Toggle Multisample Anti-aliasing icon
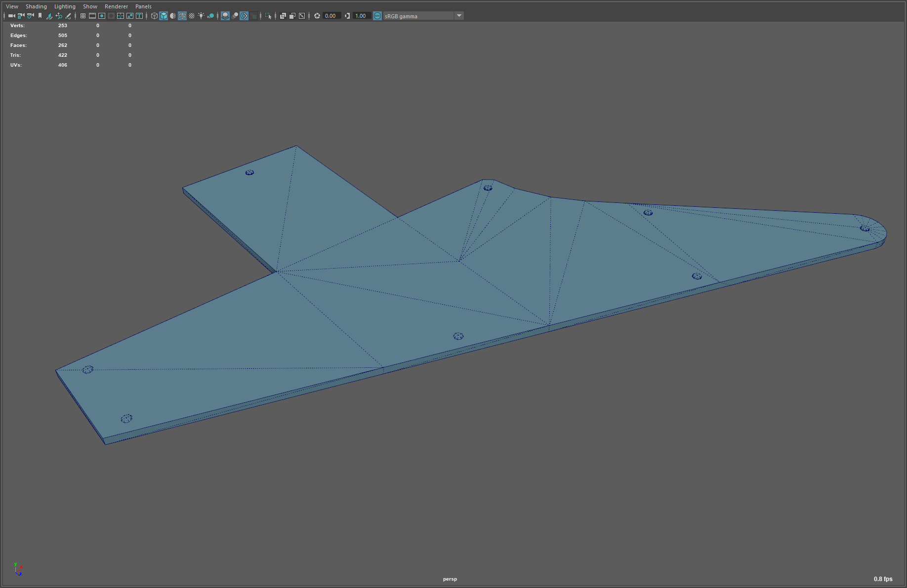Viewport: 907px width, 588px height. (x=244, y=16)
